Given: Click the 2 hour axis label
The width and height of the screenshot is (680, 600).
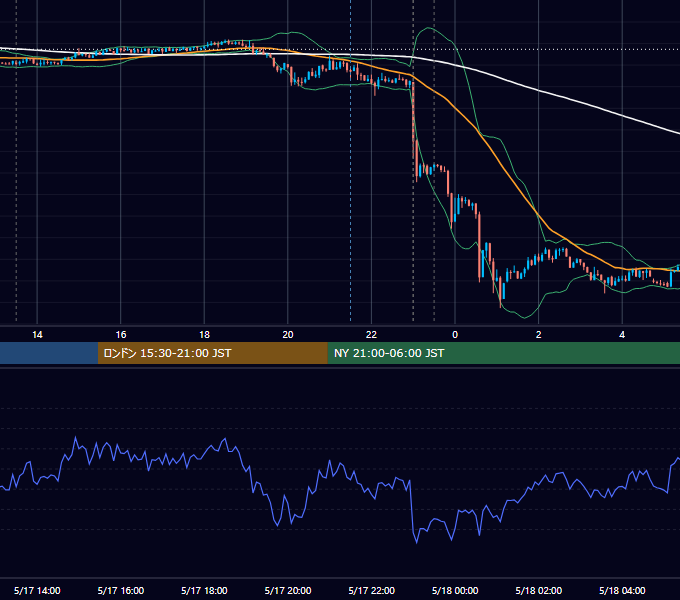Looking at the screenshot, I should [x=538, y=335].
